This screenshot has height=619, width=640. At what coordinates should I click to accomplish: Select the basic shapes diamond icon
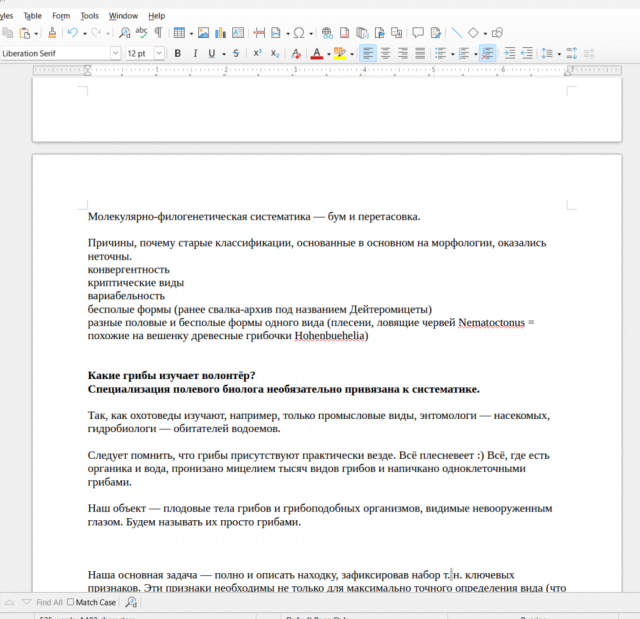coord(473,33)
